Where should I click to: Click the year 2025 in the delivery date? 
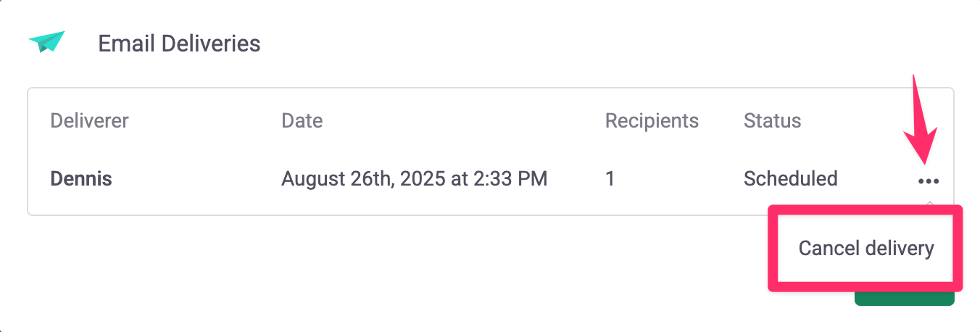(410, 178)
